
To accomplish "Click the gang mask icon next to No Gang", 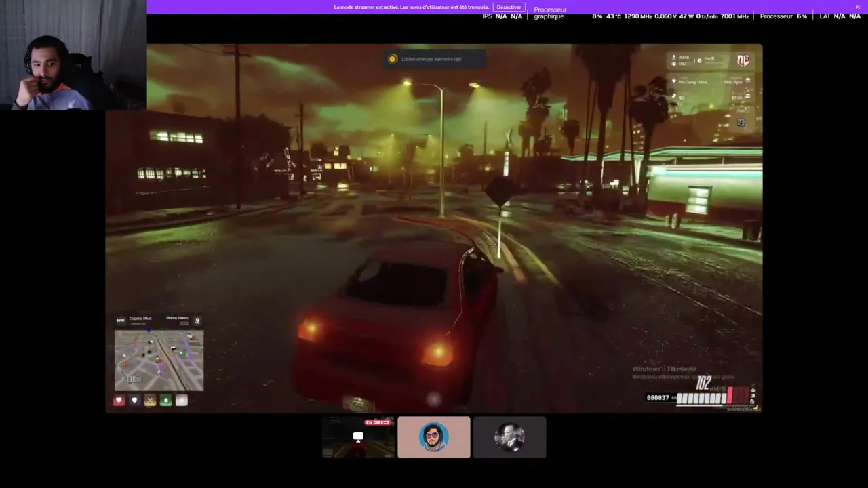I will click(673, 81).
